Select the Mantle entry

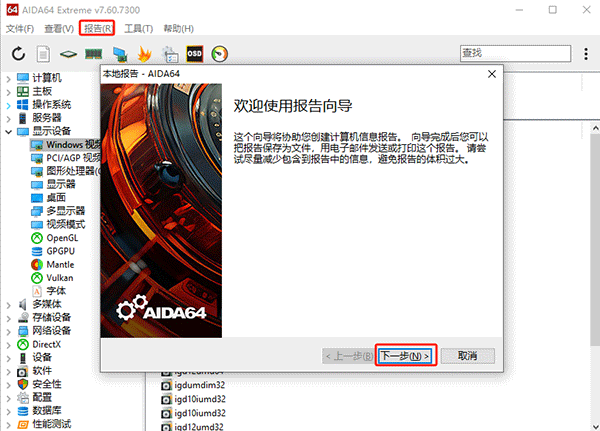60,264
